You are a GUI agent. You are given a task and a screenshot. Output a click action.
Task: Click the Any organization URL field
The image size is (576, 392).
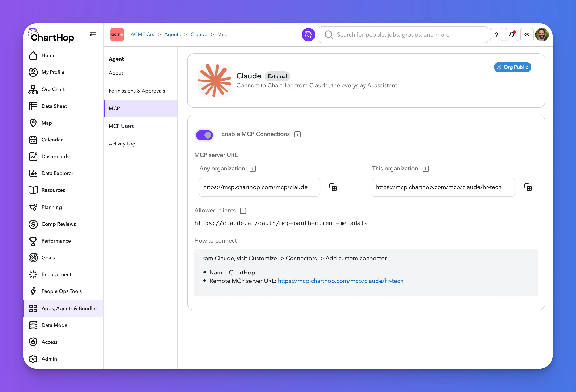(259, 187)
